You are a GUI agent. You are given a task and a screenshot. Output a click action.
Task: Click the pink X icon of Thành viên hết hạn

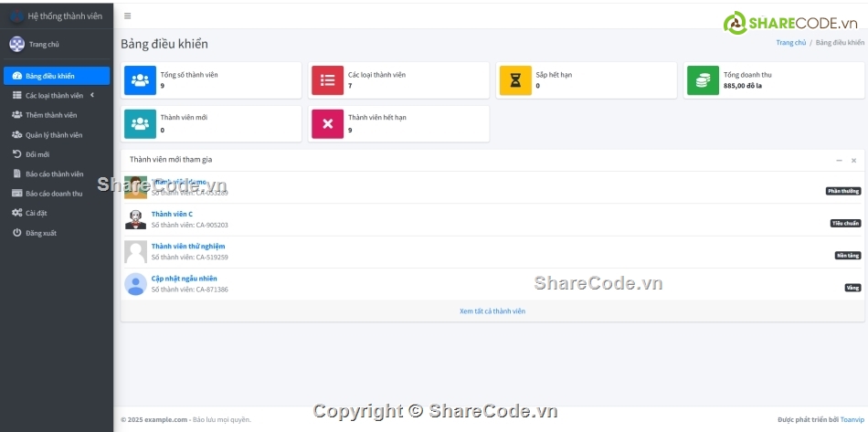328,124
